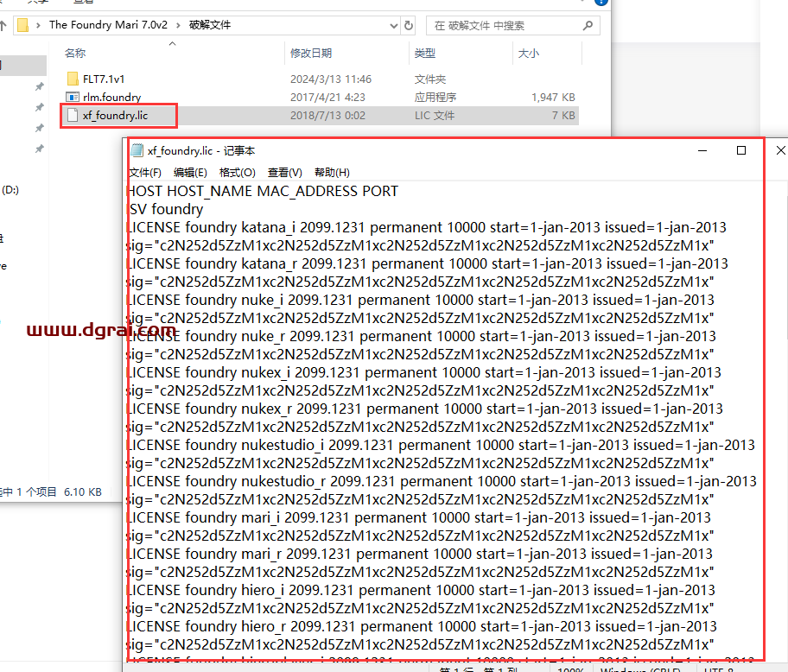
Task: Click the date 2017/4/21 4:23
Action: [x=327, y=98]
